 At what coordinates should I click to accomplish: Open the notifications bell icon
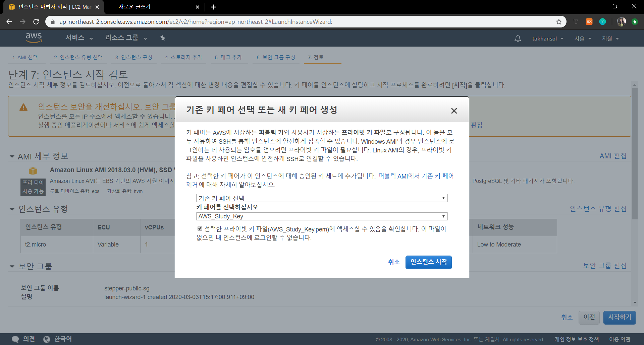518,39
